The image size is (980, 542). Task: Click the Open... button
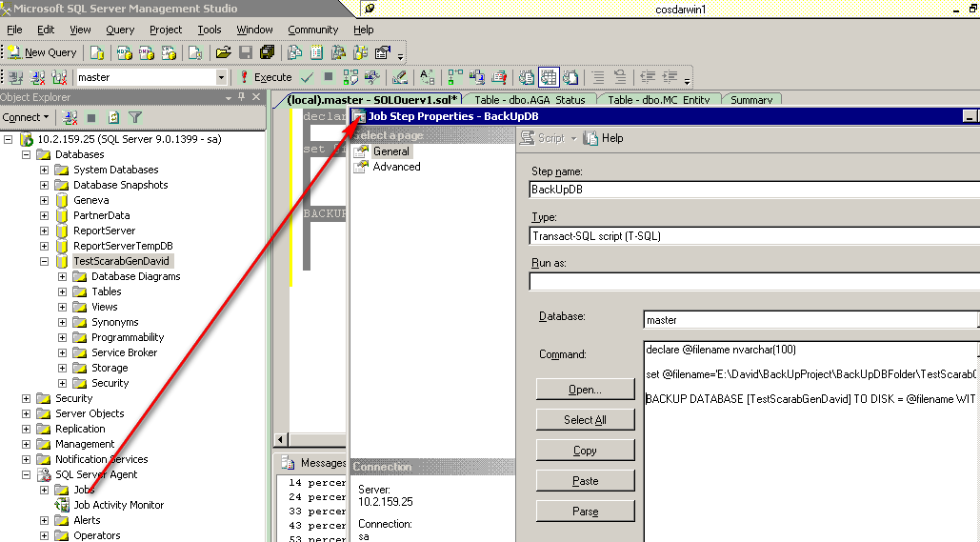585,390
